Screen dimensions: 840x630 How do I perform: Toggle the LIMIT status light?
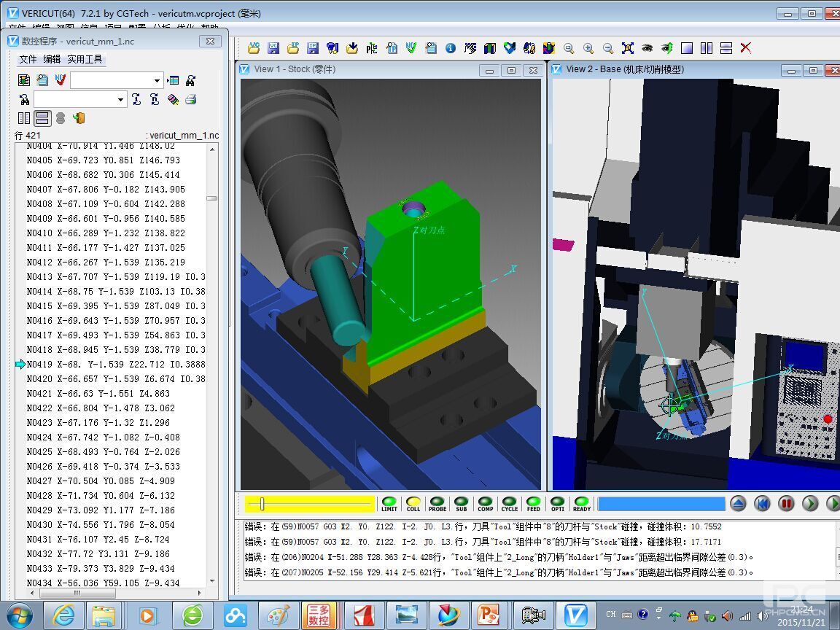click(x=389, y=504)
